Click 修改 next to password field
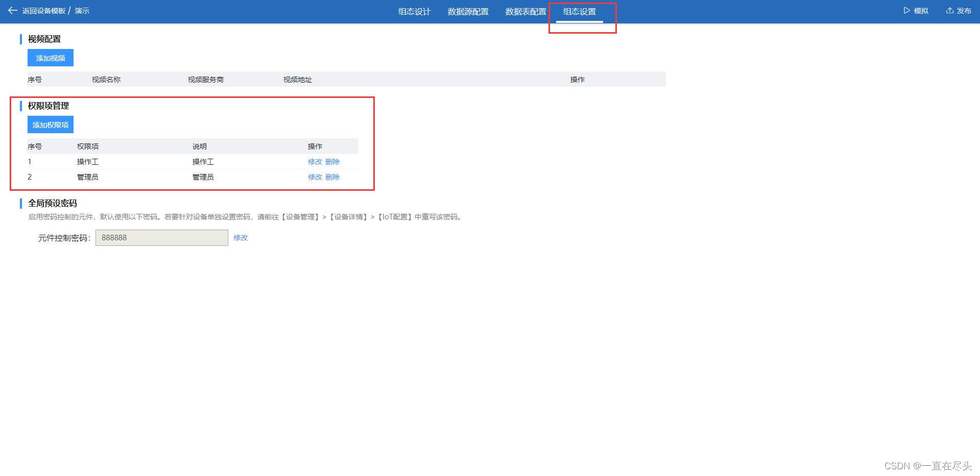Screen dimensions: 980x476 click(241, 238)
